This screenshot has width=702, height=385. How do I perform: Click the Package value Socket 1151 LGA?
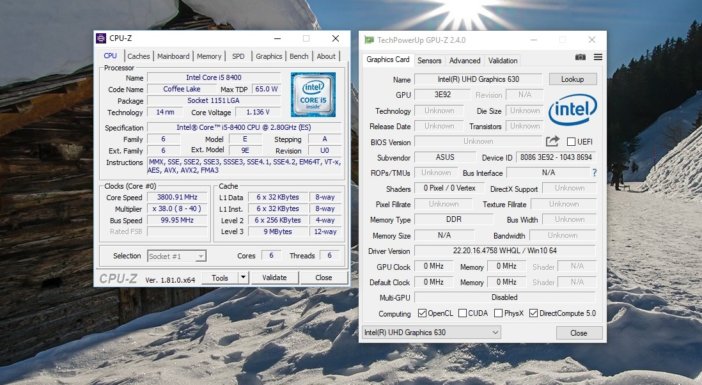(214, 101)
